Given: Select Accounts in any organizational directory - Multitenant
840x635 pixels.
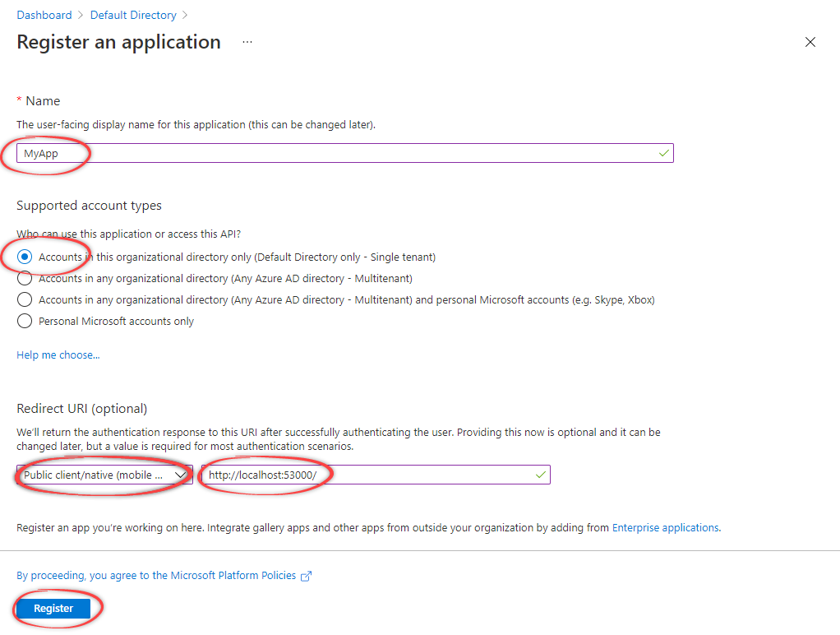Looking at the screenshot, I should pos(25,278).
